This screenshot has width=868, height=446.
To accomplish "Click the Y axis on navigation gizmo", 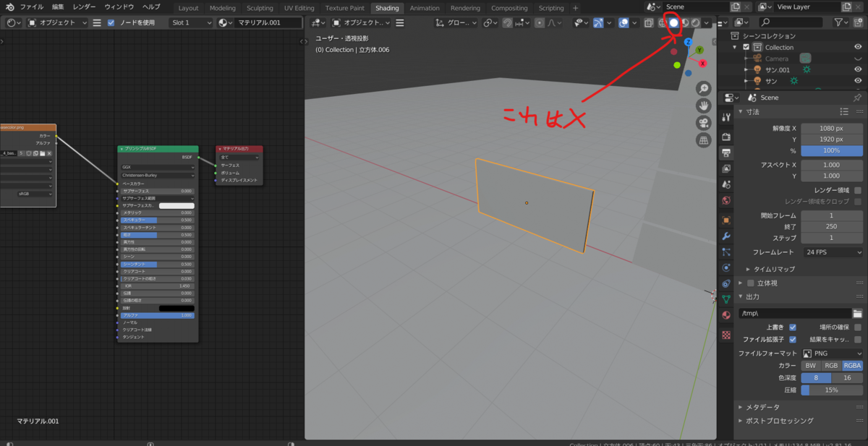I will [x=699, y=50].
